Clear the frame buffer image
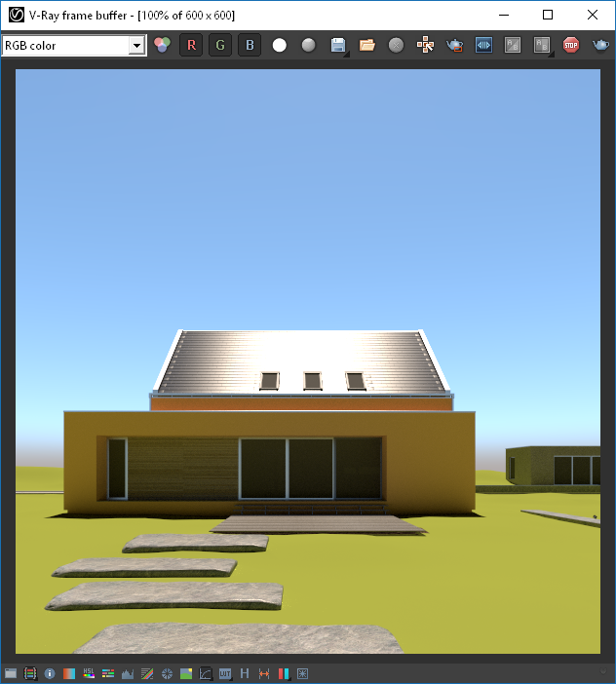616x684 pixels. coord(396,45)
